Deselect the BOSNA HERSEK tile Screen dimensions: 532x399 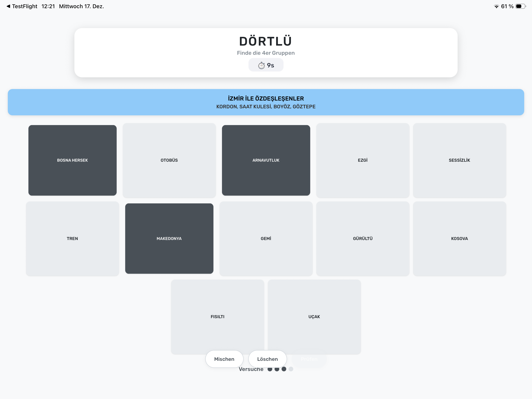[72, 160]
